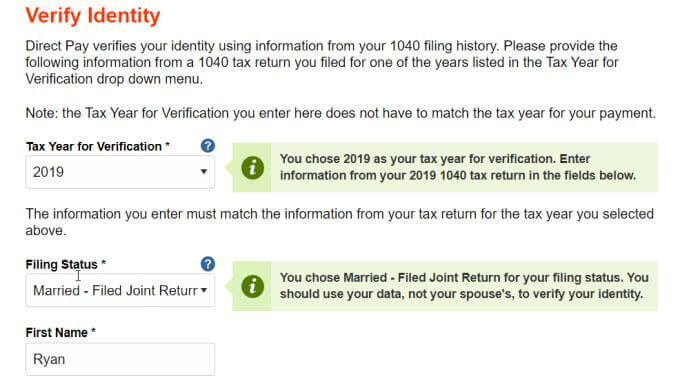Click the Verify Identity heading

(93, 16)
